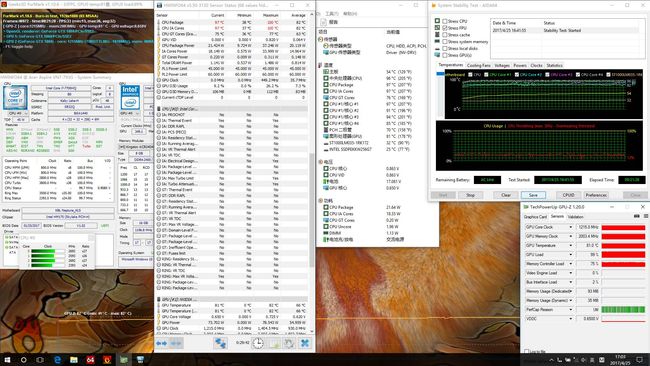The width and height of the screenshot is (650, 366).
Task: Open Task View on the taskbar
Action: (40, 360)
